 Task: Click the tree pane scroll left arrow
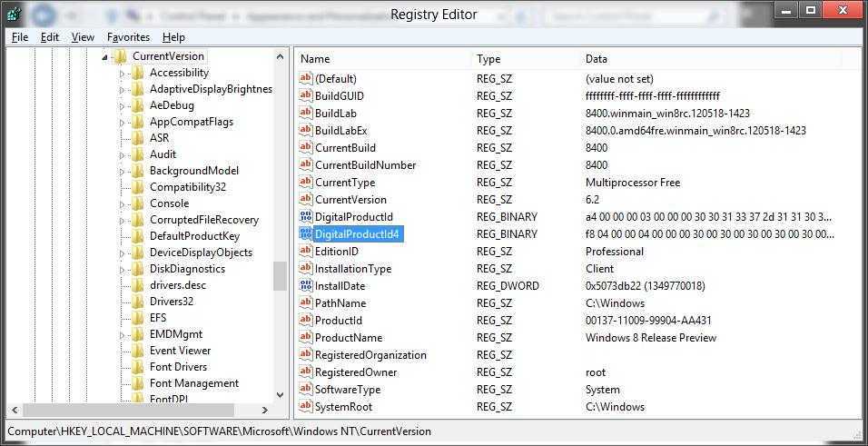(15, 411)
